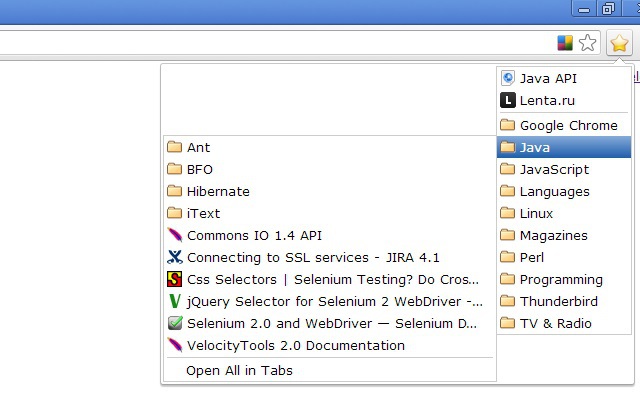Open jQuery Selector for Selenium 2 bookmark
640x400 pixels.
point(333,301)
